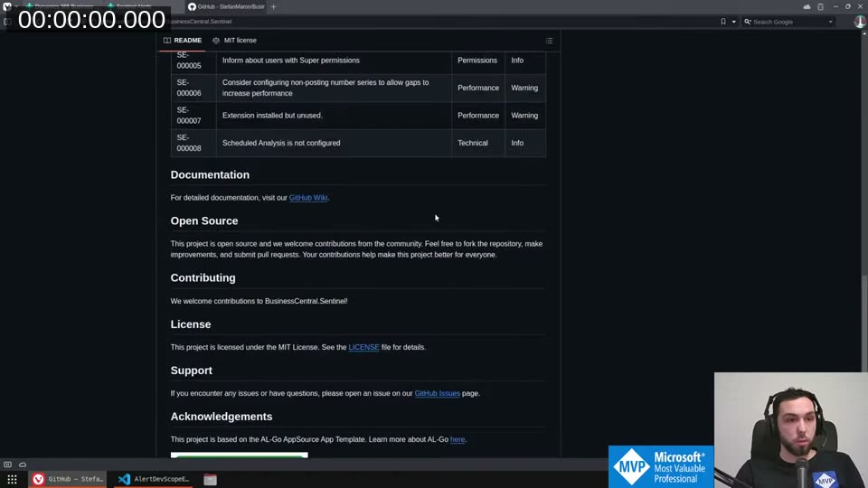
Task: Click the SE-000006 code cell
Action: [x=193, y=88]
